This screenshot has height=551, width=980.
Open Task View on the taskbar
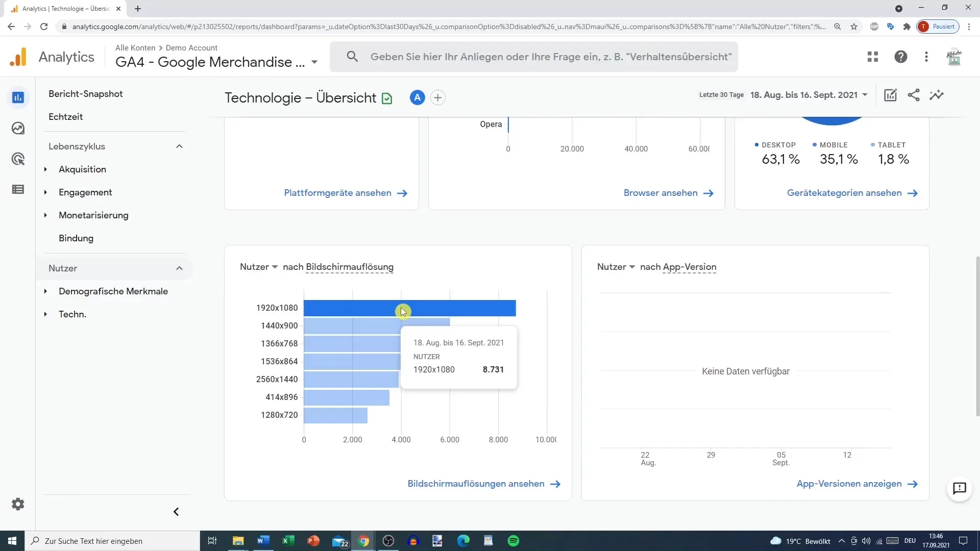[212, 541]
